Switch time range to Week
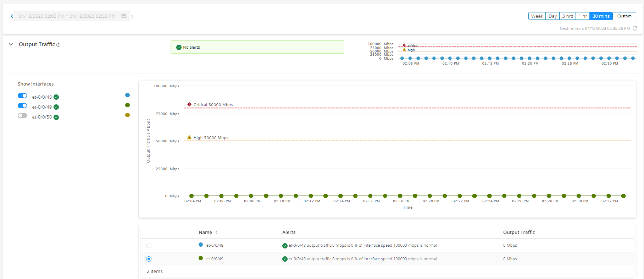 pyautogui.click(x=537, y=16)
